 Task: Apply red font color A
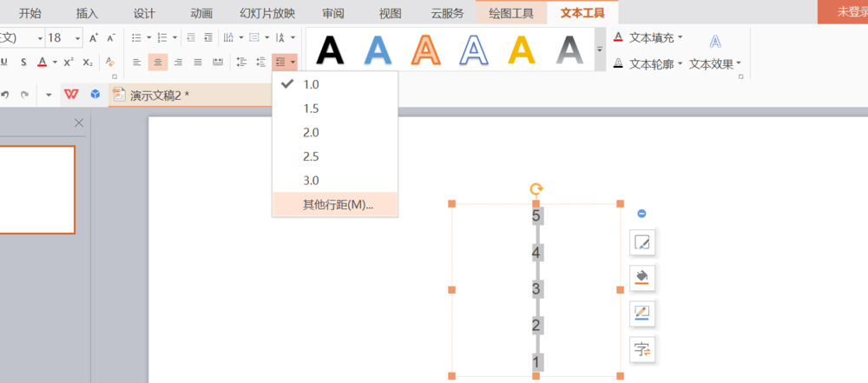[x=42, y=62]
